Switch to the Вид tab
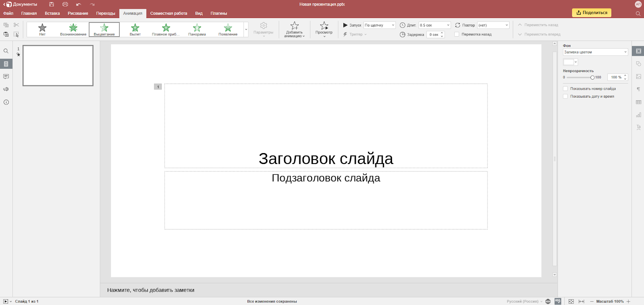 (x=199, y=13)
